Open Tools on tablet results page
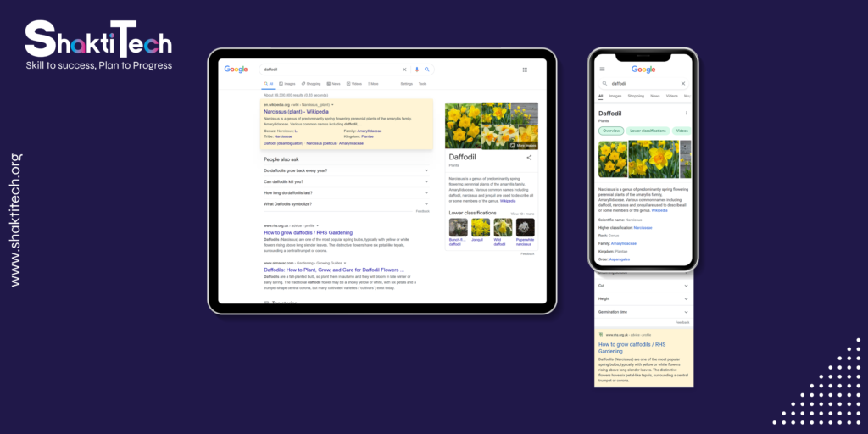The width and height of the screenshot is (868, 434). click(422, 84)
